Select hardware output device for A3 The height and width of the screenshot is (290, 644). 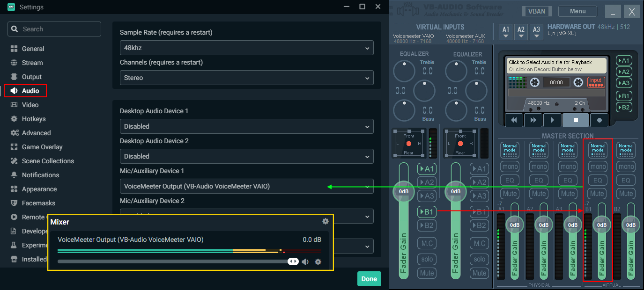coord(536,32)
